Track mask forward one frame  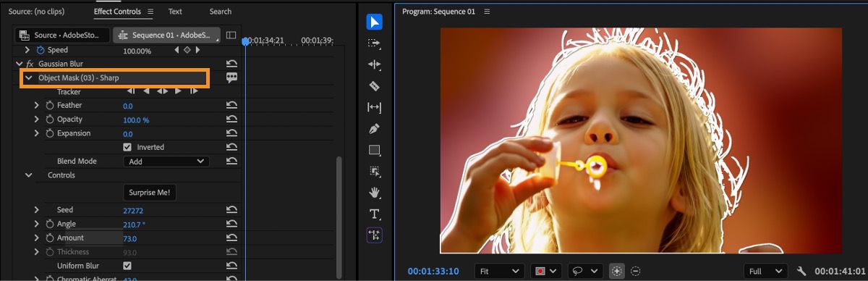(x=193, y=91)
